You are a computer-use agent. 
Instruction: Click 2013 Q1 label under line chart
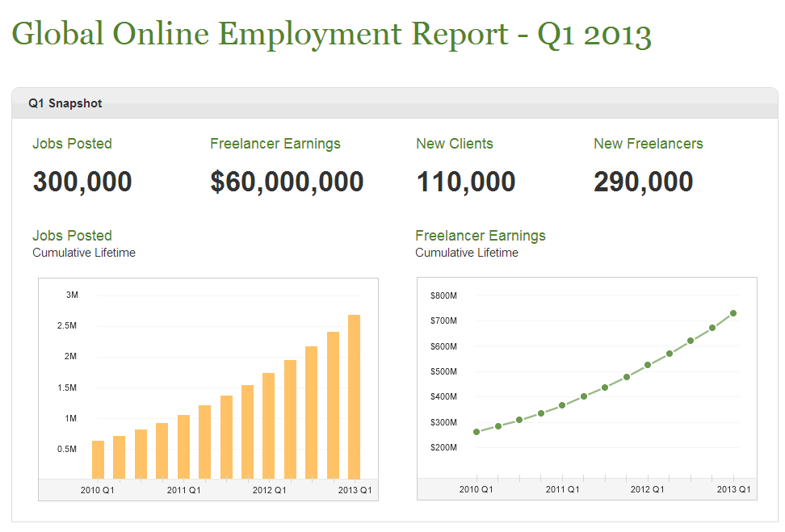point(733,489)
